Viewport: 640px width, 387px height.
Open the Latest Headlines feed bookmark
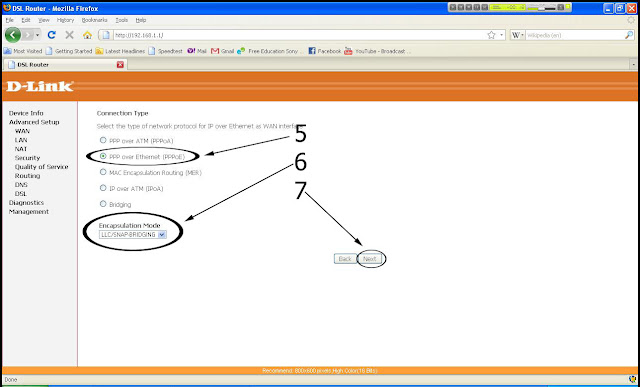click(x=120, y=51)
